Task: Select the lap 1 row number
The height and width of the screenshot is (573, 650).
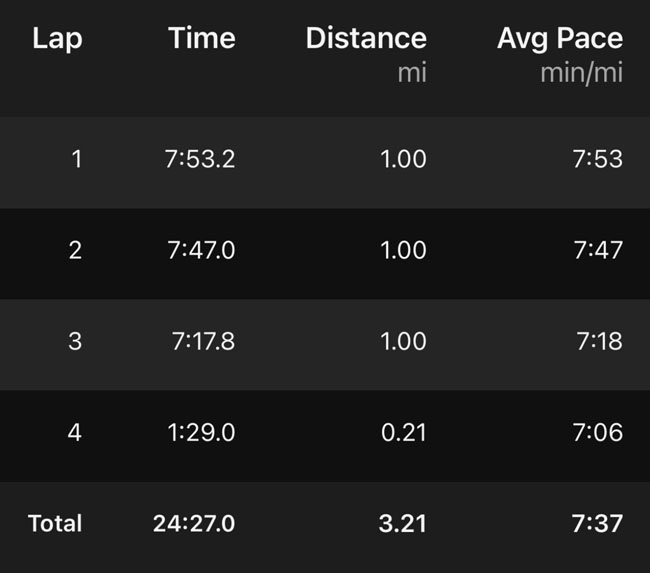Action: [77, 158]
